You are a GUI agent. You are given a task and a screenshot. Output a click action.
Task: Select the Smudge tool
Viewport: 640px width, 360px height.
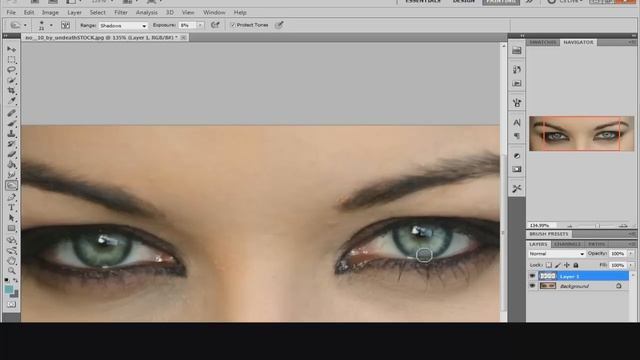(11, 175)
